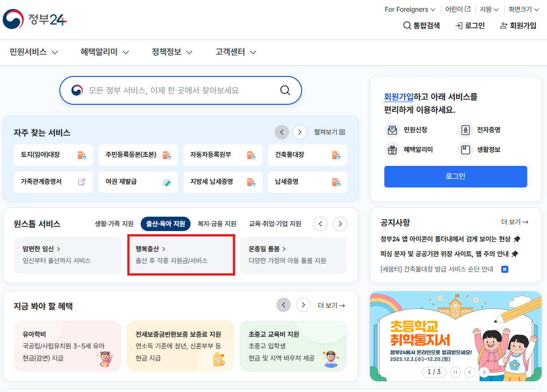
Task: Select 출산·육아 지원 tab
Action: [x=165, y=223]
